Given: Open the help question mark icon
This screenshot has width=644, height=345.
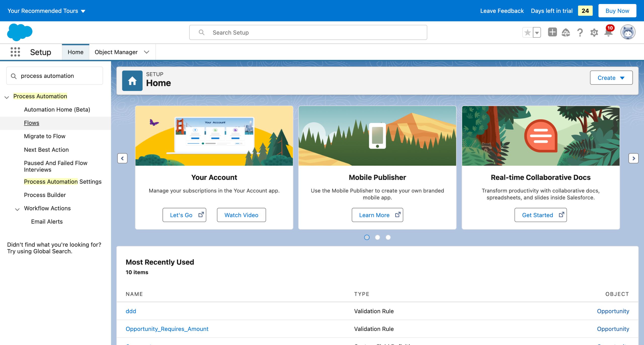Looking at the screenshot, I should (x=580, y=32).
